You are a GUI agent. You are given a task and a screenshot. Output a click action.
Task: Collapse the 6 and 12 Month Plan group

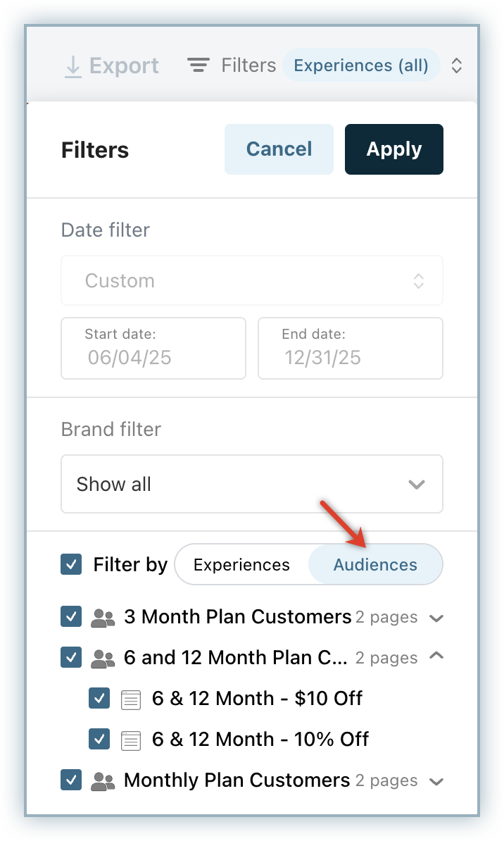tap(436, 656)
